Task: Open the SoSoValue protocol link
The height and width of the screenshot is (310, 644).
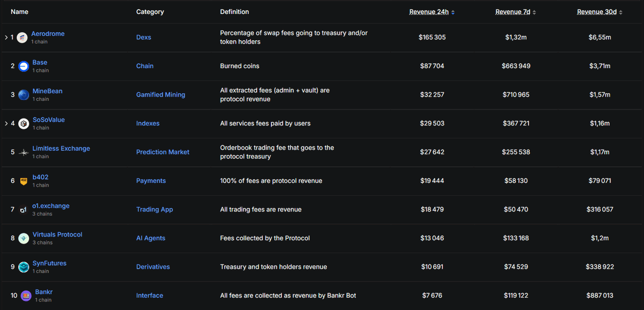Action: pos(48,120)
